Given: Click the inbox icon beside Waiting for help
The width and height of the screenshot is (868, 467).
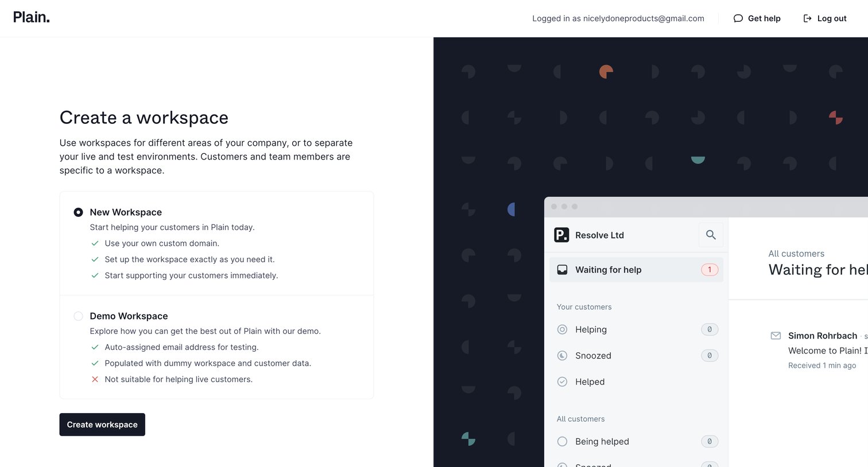Looking at the screenshot, I should [563, 270].
